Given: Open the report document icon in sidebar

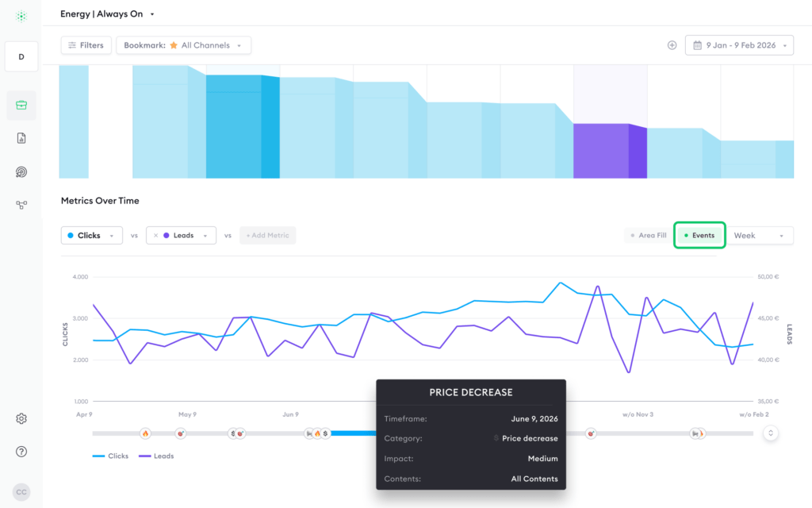Looking at the screenshot, I should (21, 138).
